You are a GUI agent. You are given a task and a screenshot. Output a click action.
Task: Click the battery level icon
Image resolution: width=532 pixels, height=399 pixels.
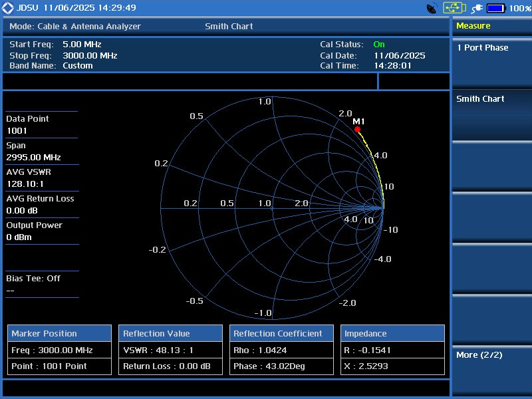point(496,8)
